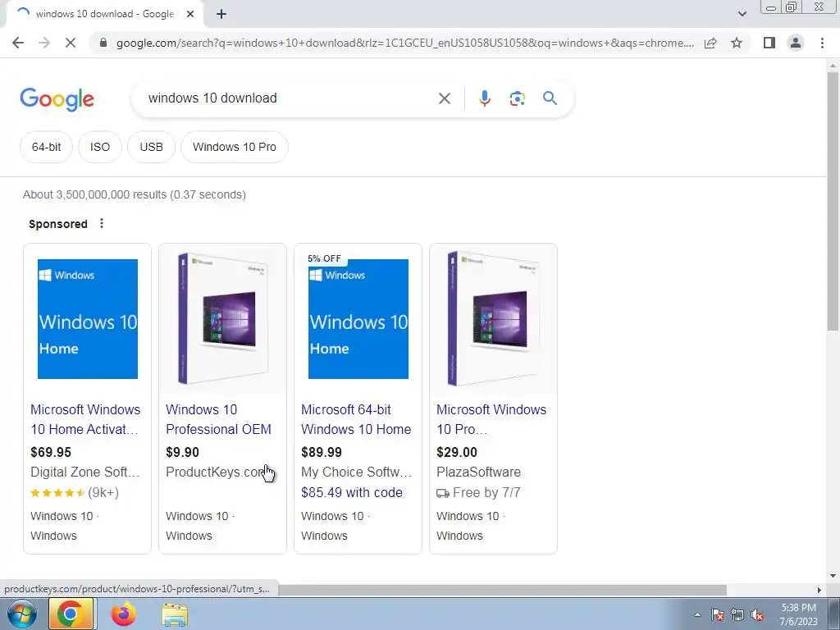Click the muted volume tray icon
840x630 pixels.
pos(757,614)
